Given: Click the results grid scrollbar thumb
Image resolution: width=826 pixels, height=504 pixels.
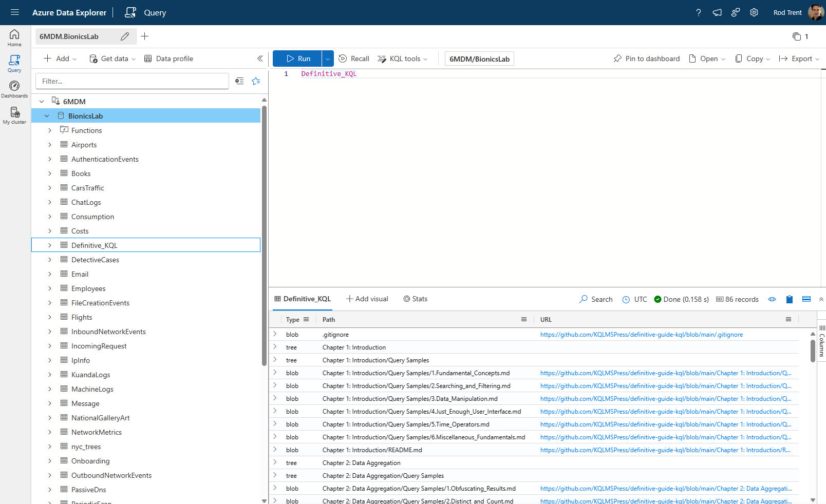Looking at the screenshot, I should 813,350.
